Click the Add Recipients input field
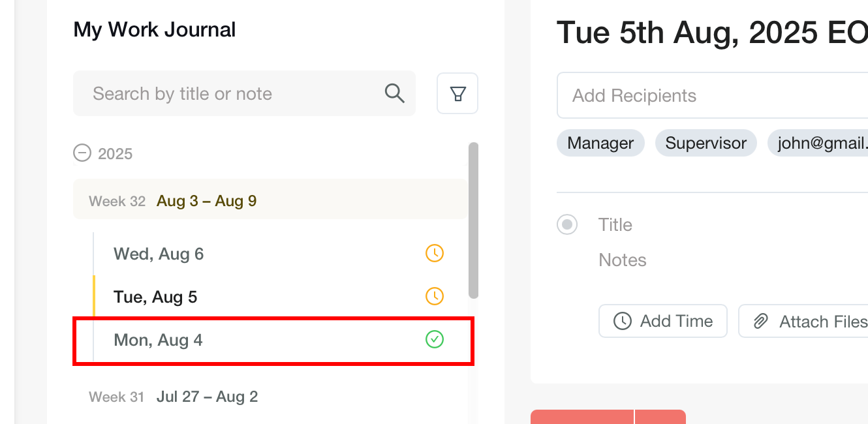The height and width of the screenshot is (424, 868). [711, 96]
